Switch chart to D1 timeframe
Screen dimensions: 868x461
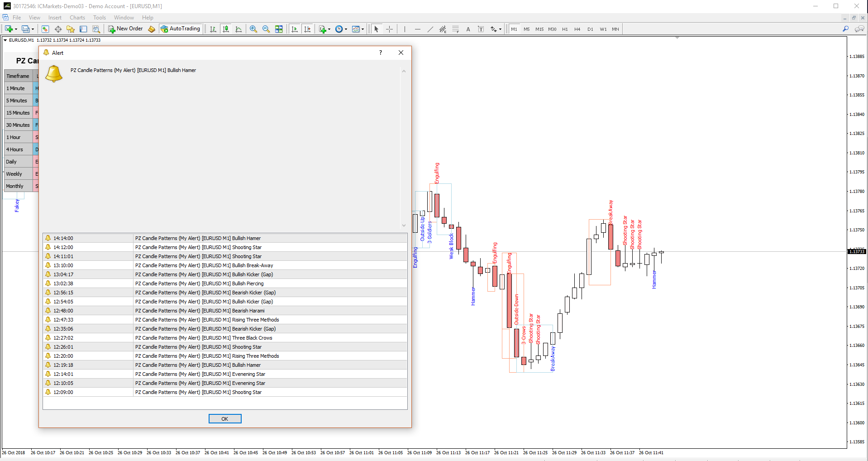click(590, 29)
